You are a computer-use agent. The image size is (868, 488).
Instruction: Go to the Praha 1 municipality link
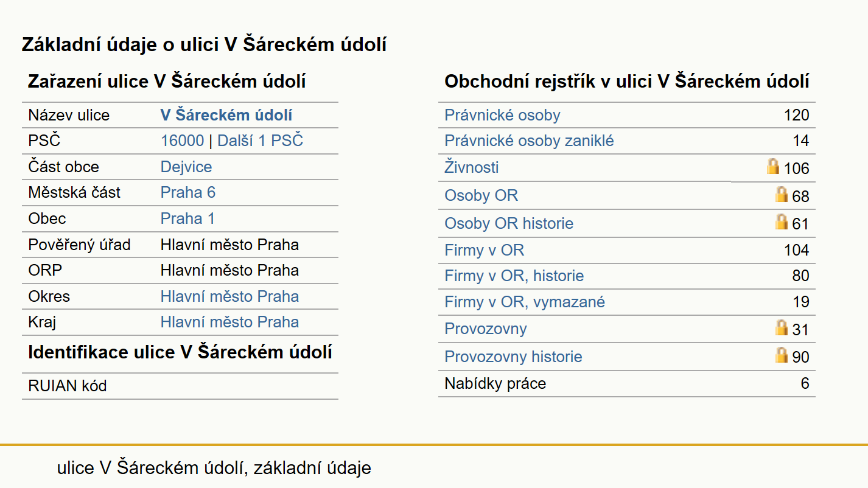coord(187,218)
